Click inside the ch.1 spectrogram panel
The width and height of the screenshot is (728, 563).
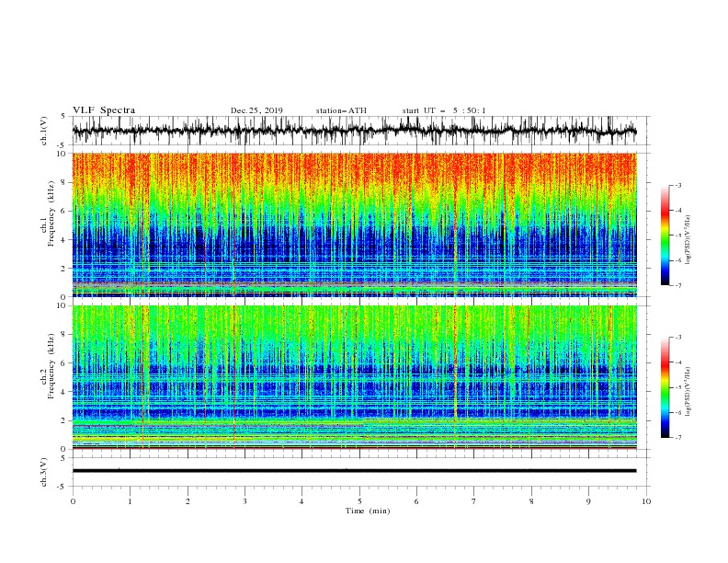click(354, 224)
